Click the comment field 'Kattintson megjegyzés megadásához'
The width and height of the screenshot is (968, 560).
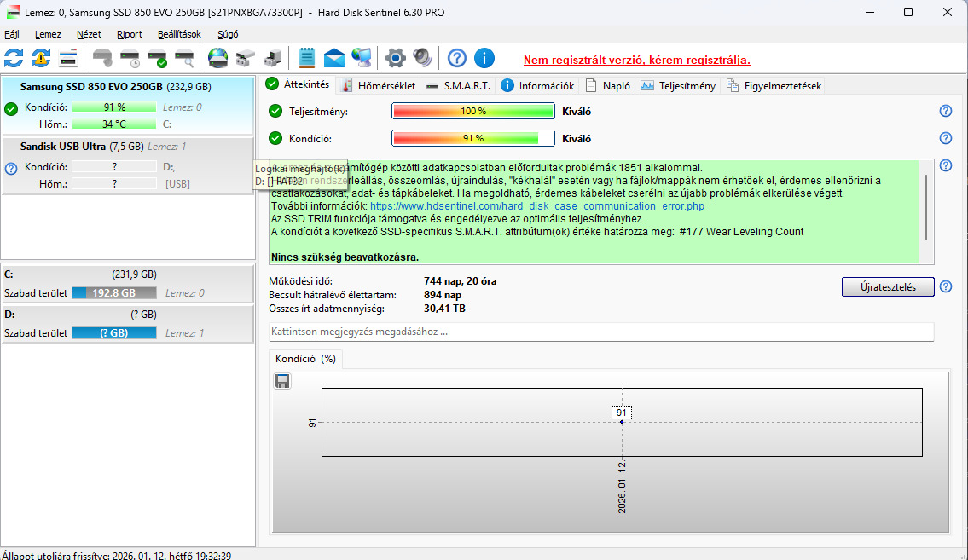[x=601, y=332]
